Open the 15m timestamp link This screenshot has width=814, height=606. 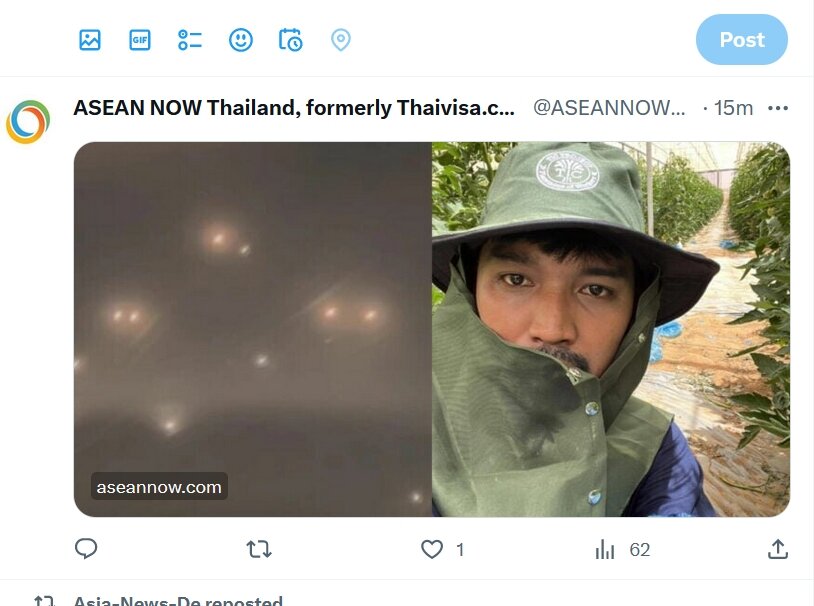(x=733, y=108)
